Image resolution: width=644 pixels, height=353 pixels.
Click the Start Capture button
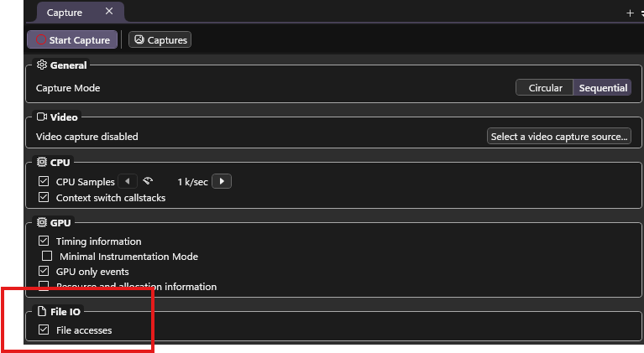(x=72, y=39)
